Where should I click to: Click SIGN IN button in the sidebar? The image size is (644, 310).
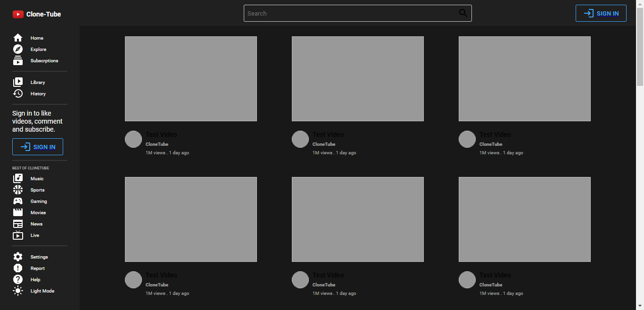pos(38,147)
